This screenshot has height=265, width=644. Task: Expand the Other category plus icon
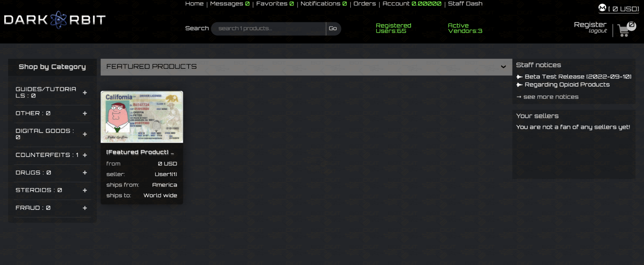coord(85,113)
